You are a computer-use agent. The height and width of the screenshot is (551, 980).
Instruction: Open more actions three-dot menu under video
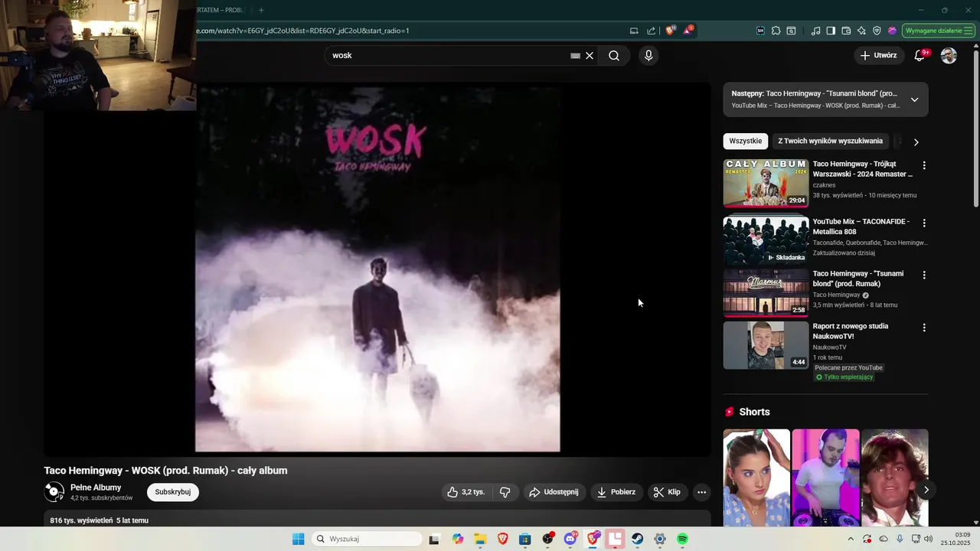(x=701, y=492)
